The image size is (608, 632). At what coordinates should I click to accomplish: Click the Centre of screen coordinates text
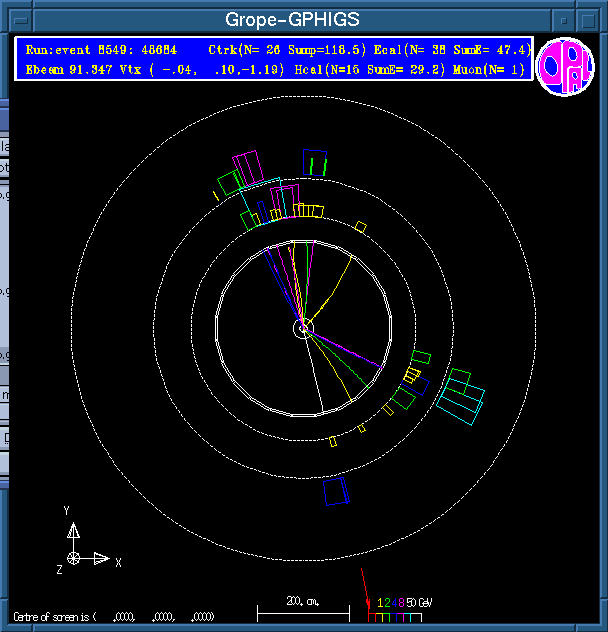[x=112, y=616]
